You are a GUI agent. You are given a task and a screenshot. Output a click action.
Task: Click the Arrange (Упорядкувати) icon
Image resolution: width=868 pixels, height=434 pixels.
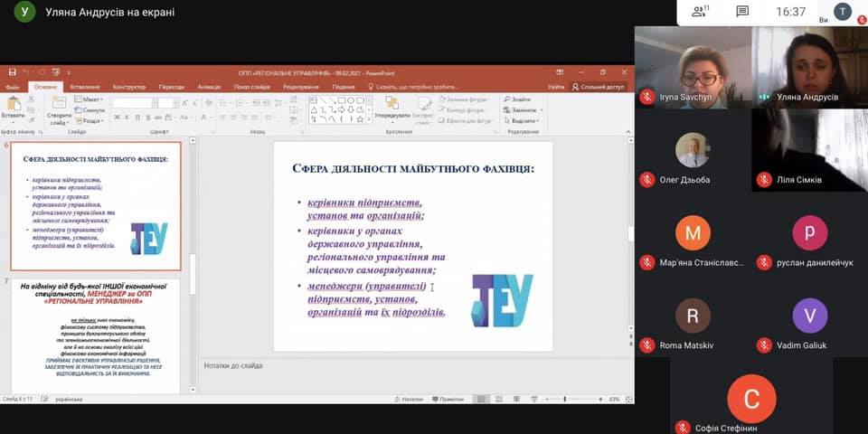click(392, 102)
